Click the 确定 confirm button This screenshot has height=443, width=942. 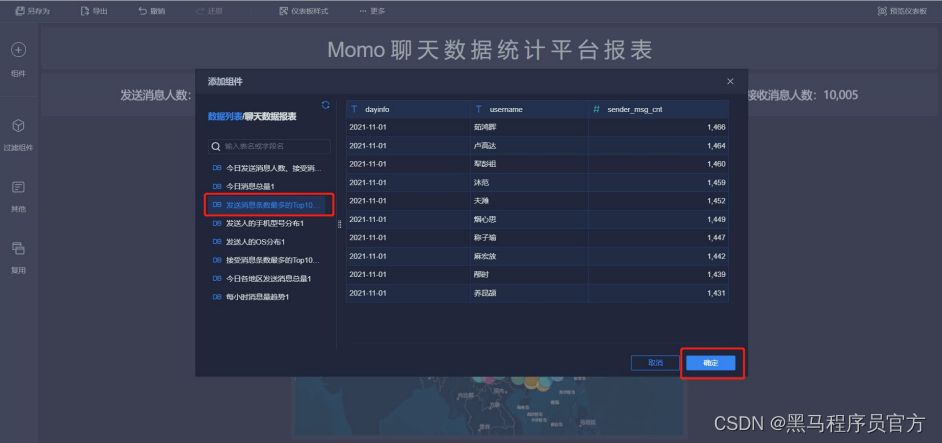click(711, 363)
